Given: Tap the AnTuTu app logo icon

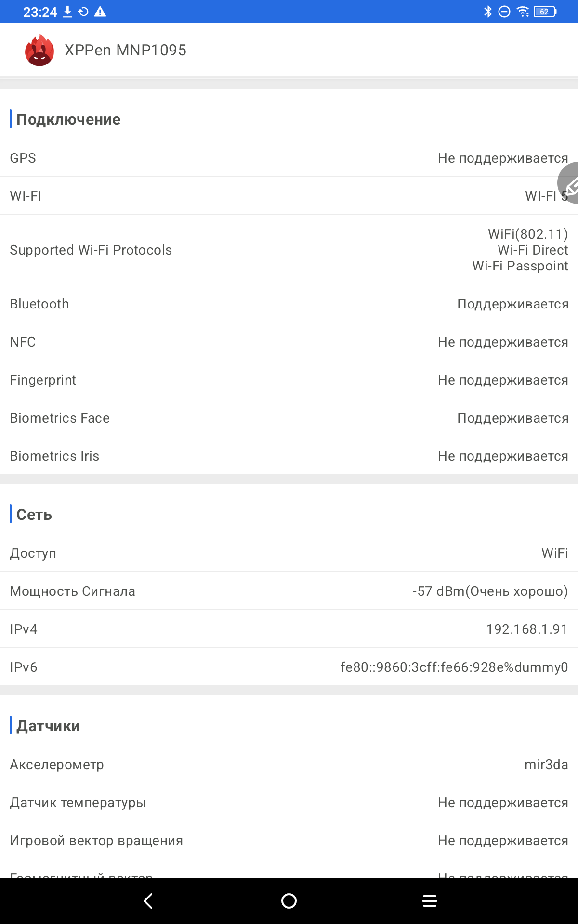Looking at the screenshot, I should coord(39,50).
